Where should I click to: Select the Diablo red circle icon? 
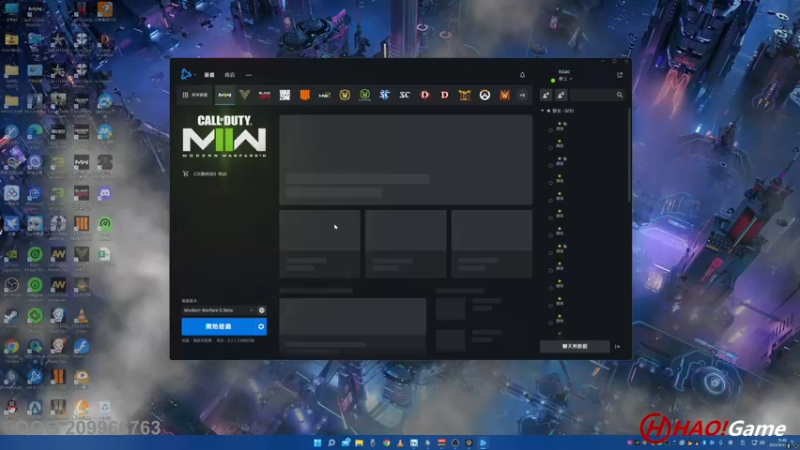pyautogui.click(x=424, y=95)
